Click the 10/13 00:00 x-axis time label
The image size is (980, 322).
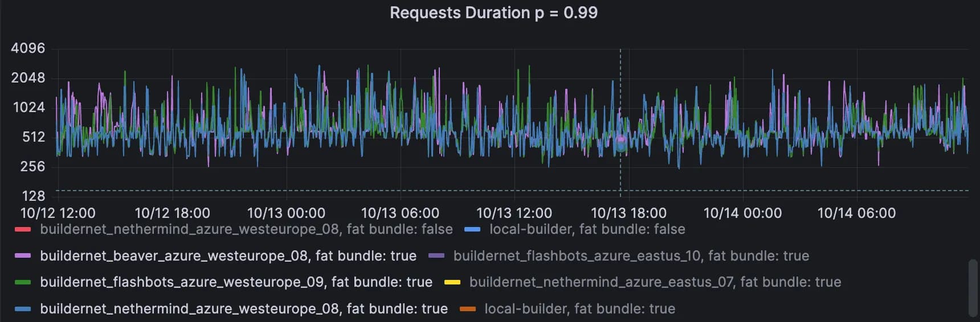click(286, 213)
